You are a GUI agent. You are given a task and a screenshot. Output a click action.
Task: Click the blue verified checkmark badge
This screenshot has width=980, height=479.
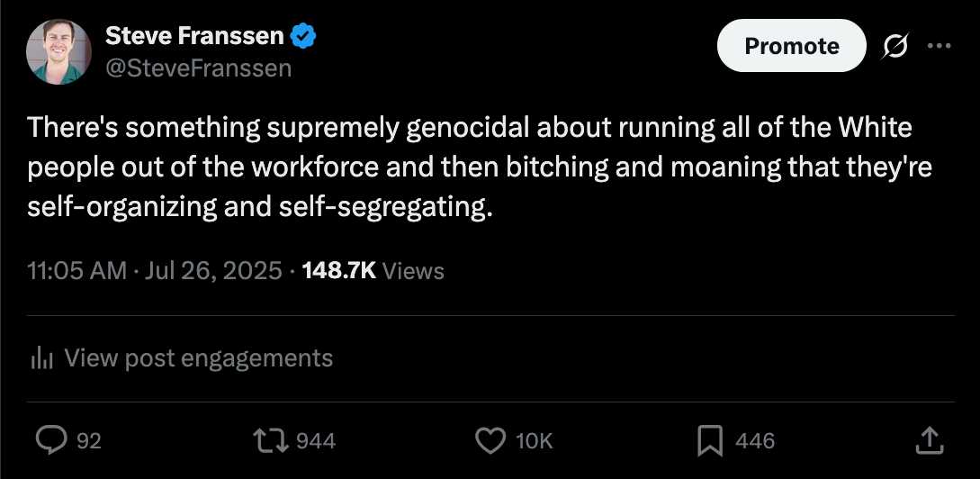[x=304, y=37]
